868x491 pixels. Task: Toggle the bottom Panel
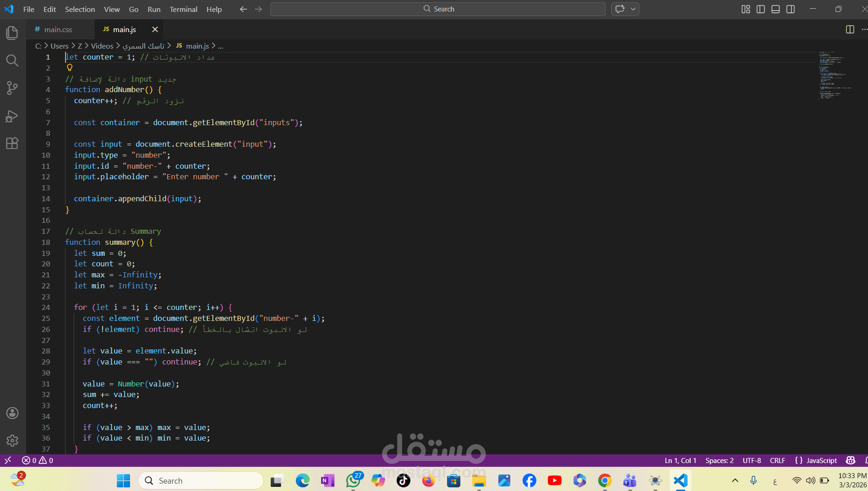coord(775,9)
